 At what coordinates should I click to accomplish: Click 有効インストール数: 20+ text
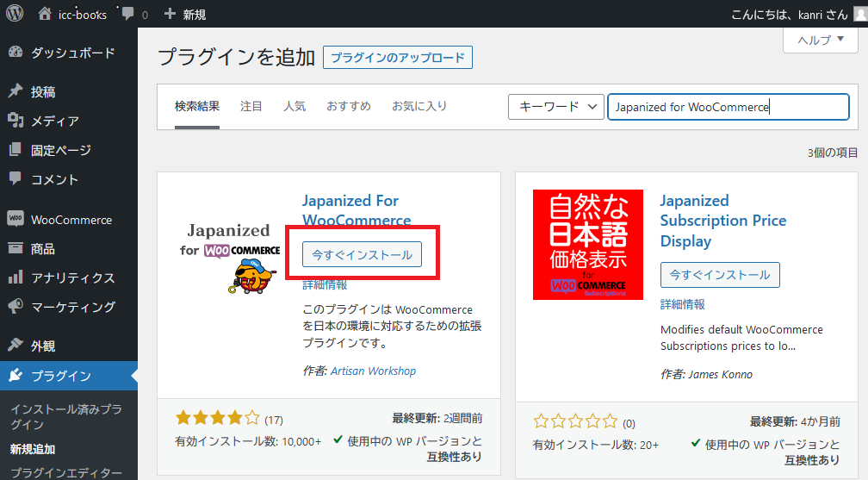tap(596, 445)
